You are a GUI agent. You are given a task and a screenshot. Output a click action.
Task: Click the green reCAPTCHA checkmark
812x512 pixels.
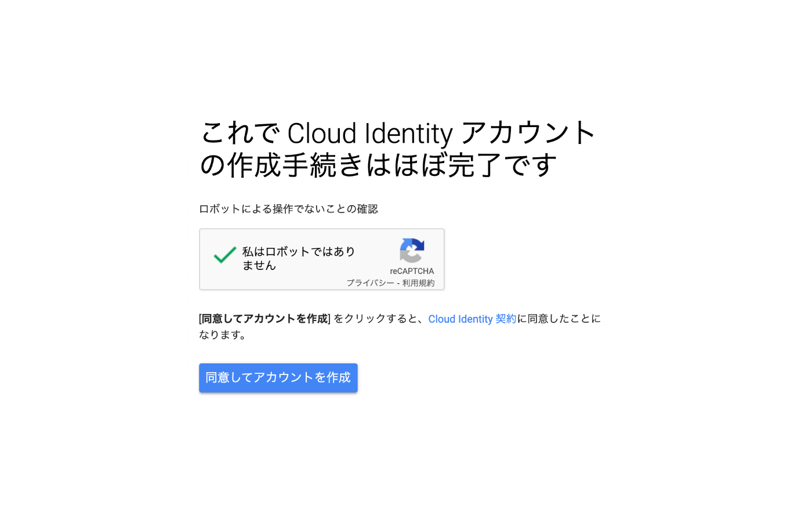tap(224, 254)
